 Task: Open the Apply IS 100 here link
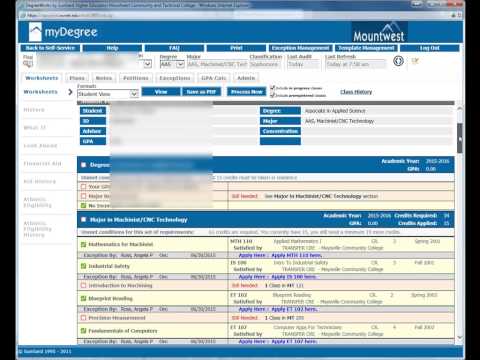(294, 277)
